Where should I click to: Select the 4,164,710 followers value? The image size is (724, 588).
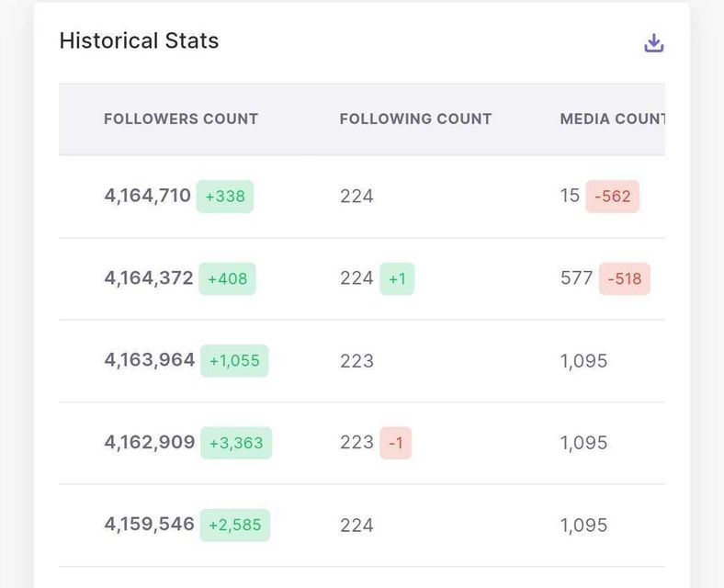[147, 196]
